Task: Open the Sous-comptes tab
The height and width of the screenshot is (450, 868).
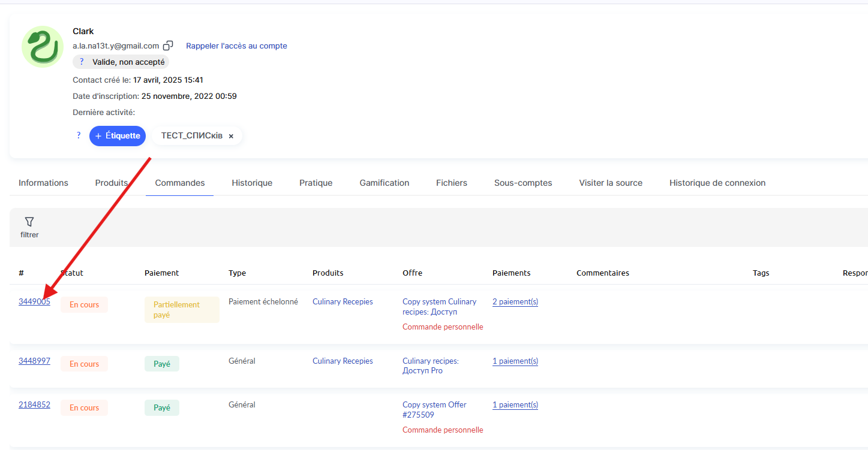Action: click(522, 183)
